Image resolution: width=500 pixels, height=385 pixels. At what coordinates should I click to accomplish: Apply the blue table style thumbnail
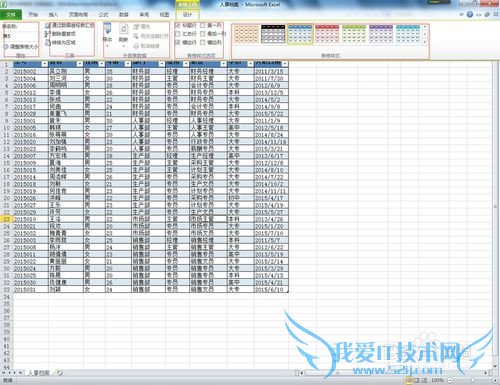(x=300, y=34)
